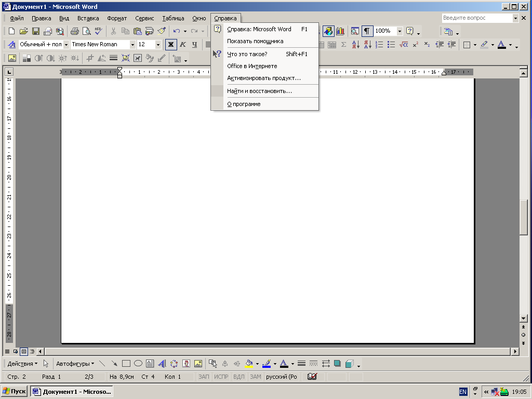This screenshot has width=532, height=399.
Task: Toggle italic К formatting
Action: (183, 45)
